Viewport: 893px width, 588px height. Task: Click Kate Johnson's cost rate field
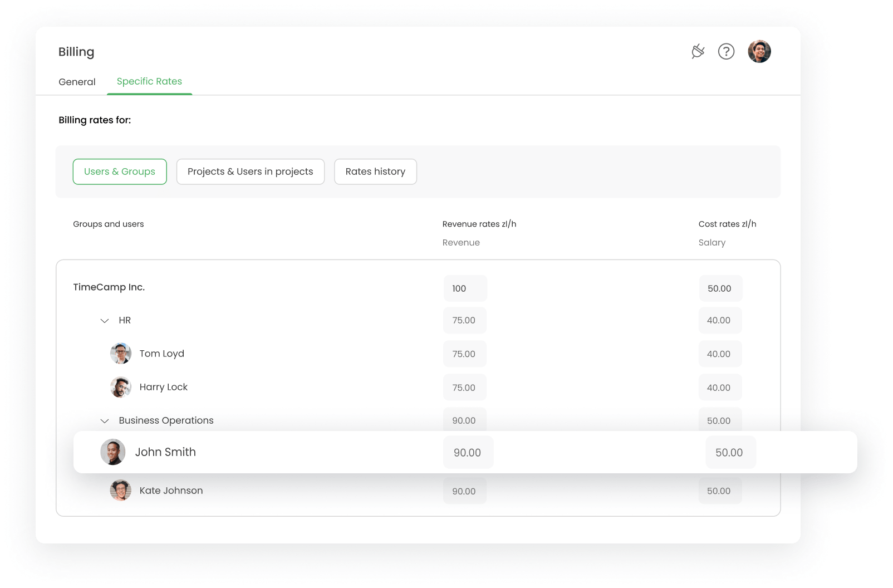pos(720,491)
